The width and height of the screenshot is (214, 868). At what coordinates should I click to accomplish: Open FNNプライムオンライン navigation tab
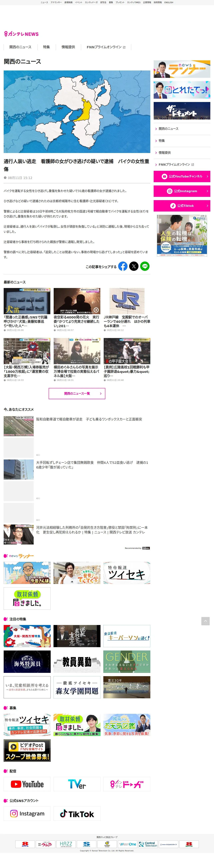tap(106, 47)
